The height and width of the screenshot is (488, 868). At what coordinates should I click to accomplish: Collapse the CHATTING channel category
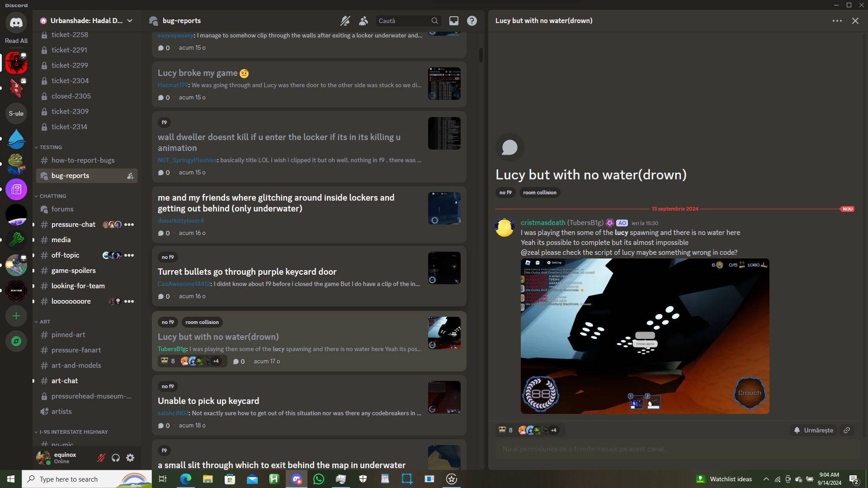pyautogui.click(x=52, y=196)
